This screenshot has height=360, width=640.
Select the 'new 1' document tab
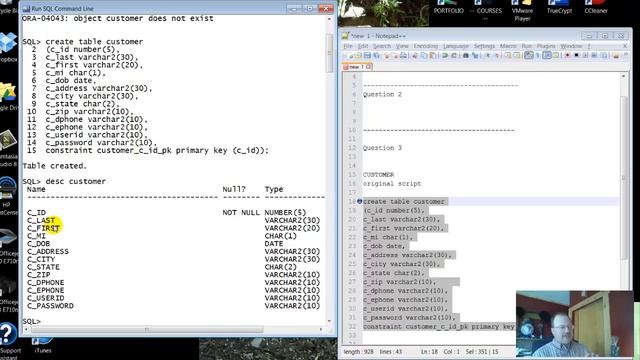[356, 67]
